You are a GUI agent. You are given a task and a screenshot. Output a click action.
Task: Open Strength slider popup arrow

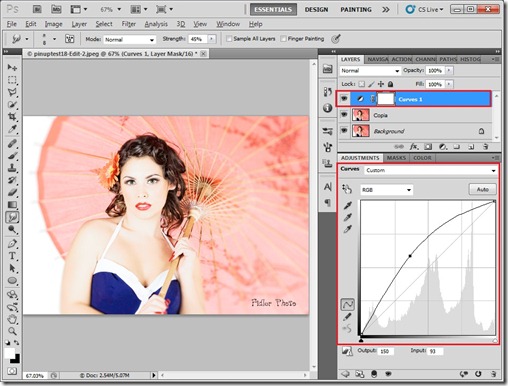pyautogui.click(x=211, y=39)
